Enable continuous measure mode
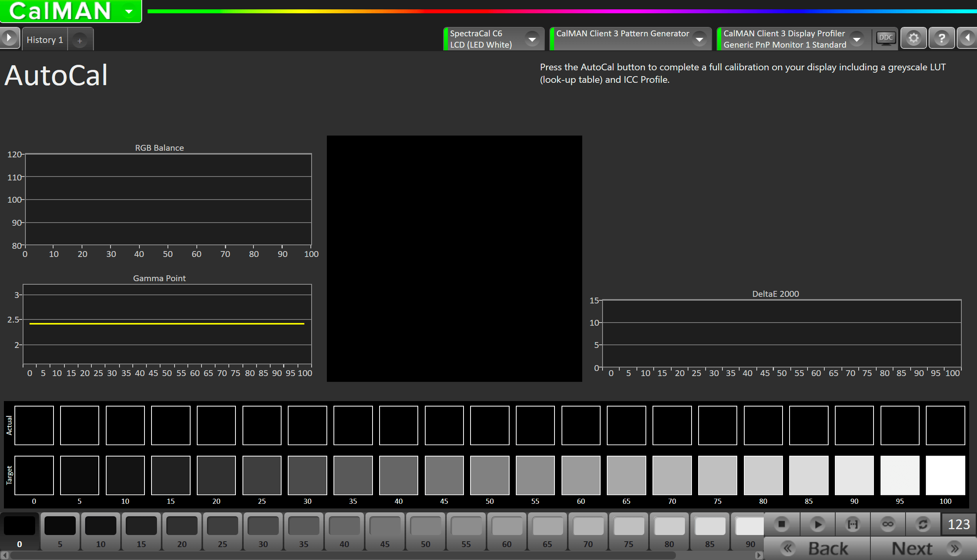This screenshot has width=977, height=560. 888,524
